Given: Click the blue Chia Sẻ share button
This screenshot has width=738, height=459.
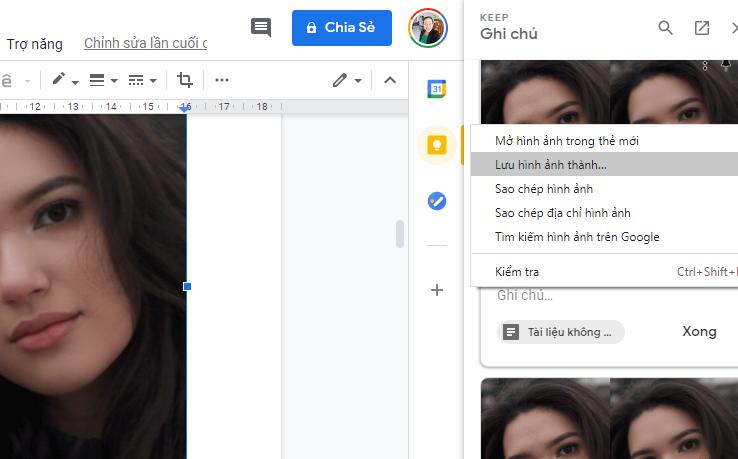Looking at the screenshot, I should (x=342, y=28).
